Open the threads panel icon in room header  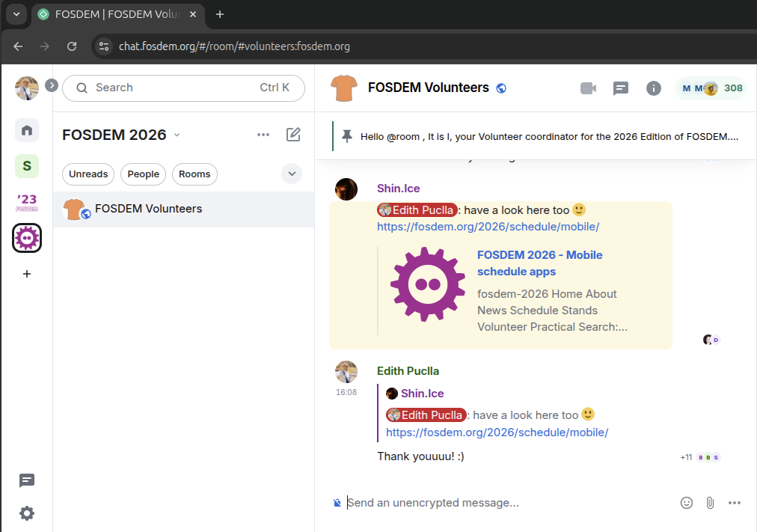pos(620,88)
